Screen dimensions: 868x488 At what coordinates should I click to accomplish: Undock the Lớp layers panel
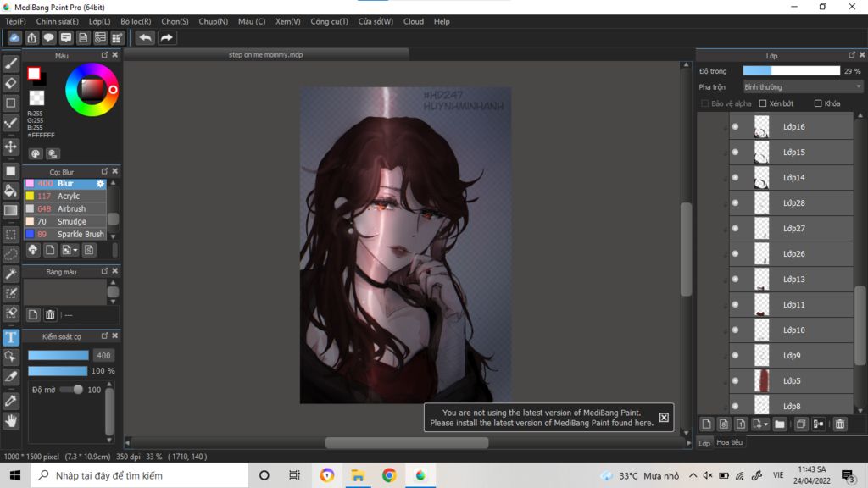[x=851, y=55]
